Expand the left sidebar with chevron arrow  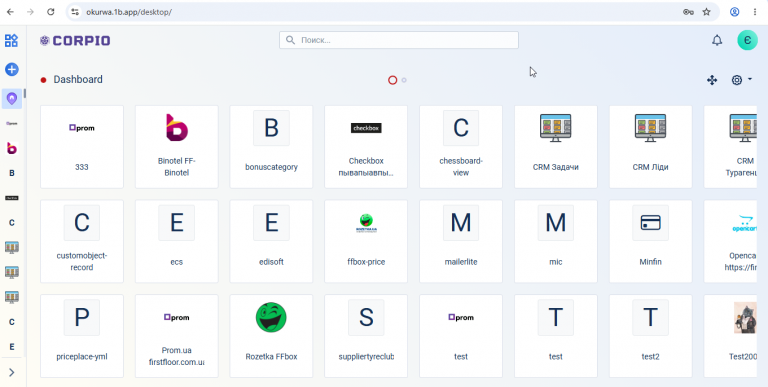click(12, 373)
